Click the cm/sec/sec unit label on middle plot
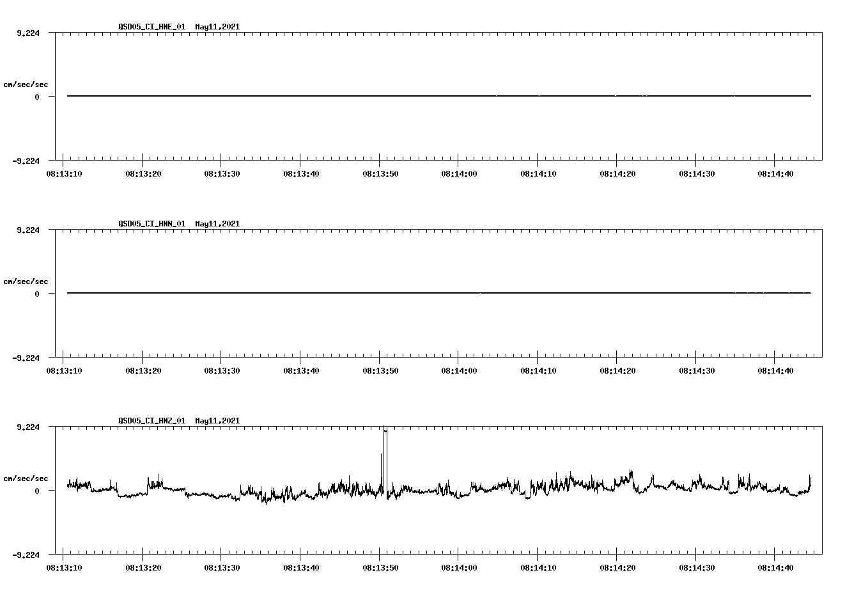 (x=26, y=281)
